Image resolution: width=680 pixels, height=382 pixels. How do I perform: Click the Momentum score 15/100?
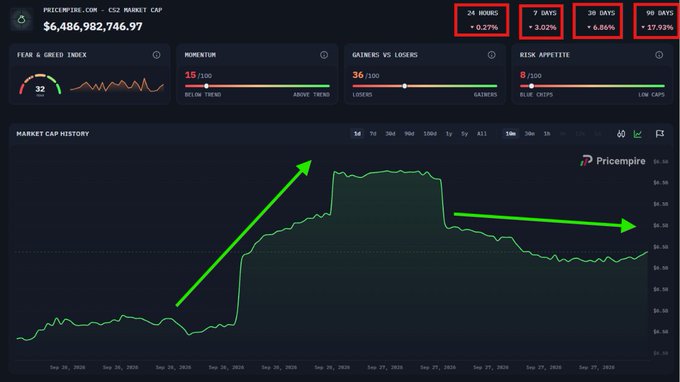pos(198,75)
